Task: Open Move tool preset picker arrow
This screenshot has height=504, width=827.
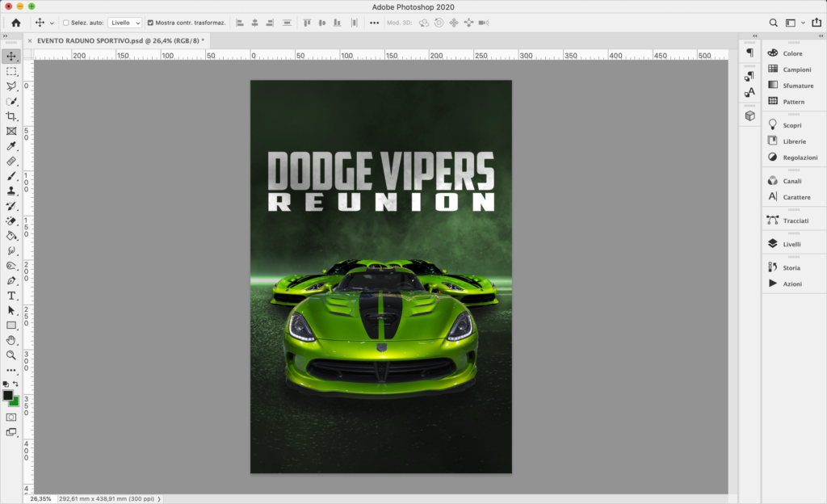Action: [x=52, y=23]
